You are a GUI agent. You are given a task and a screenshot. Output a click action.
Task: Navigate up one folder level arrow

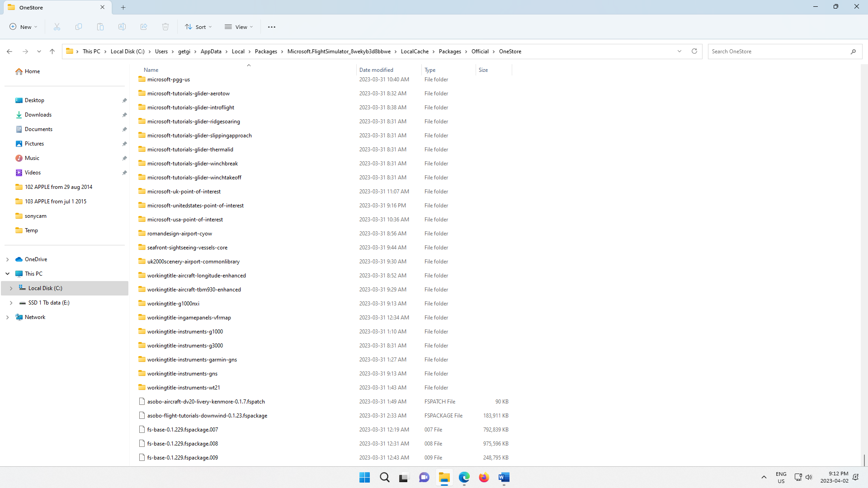[52, 52]
